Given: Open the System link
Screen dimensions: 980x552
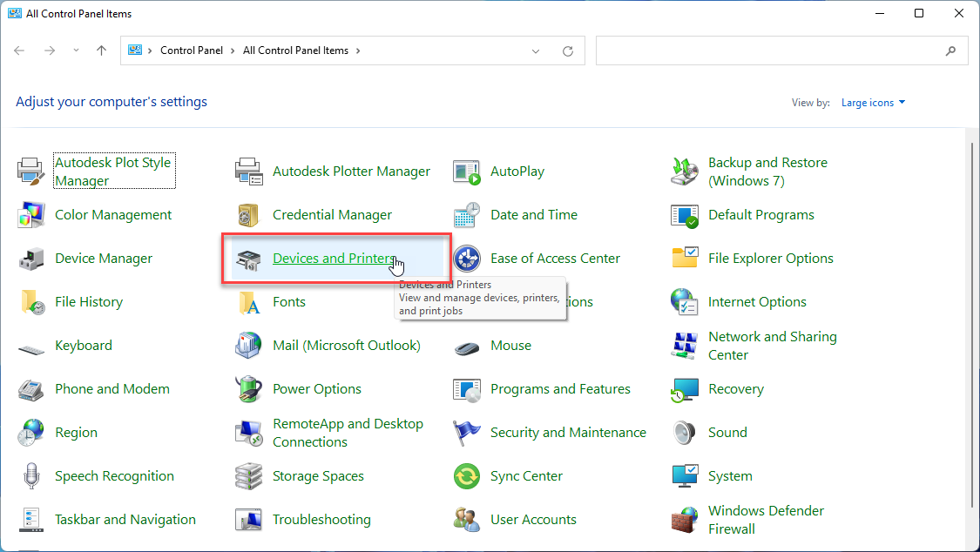Looking at the screenshot, I should pos(730,476).
